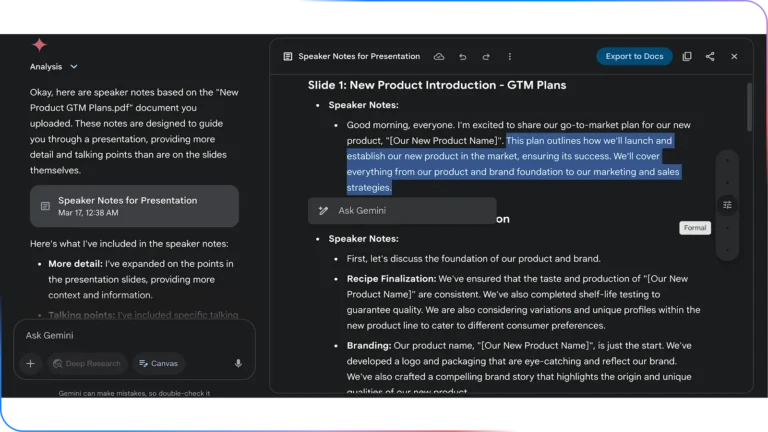The height and width of the screenshot is (432, 768).
Task: Click 'Good morning, everyone' sentence
Action: tap(400, 125)
